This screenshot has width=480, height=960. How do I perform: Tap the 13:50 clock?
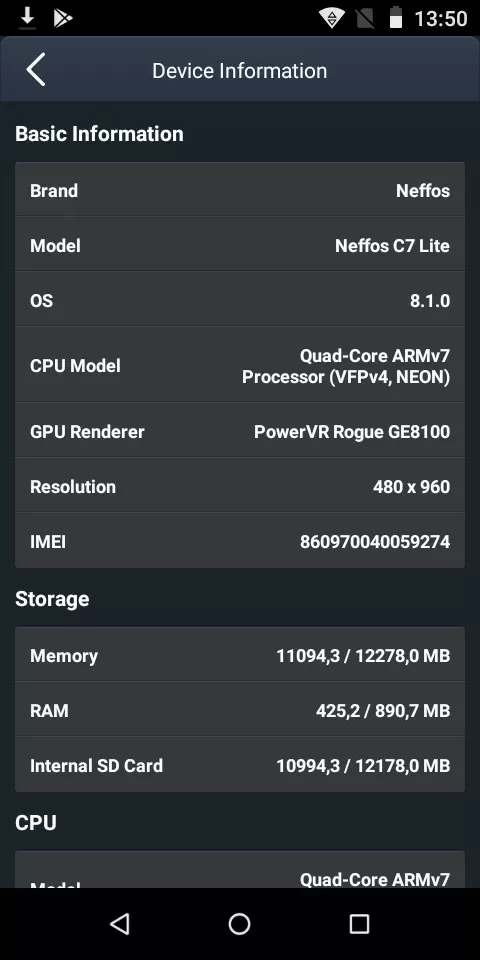click(441, 19)
